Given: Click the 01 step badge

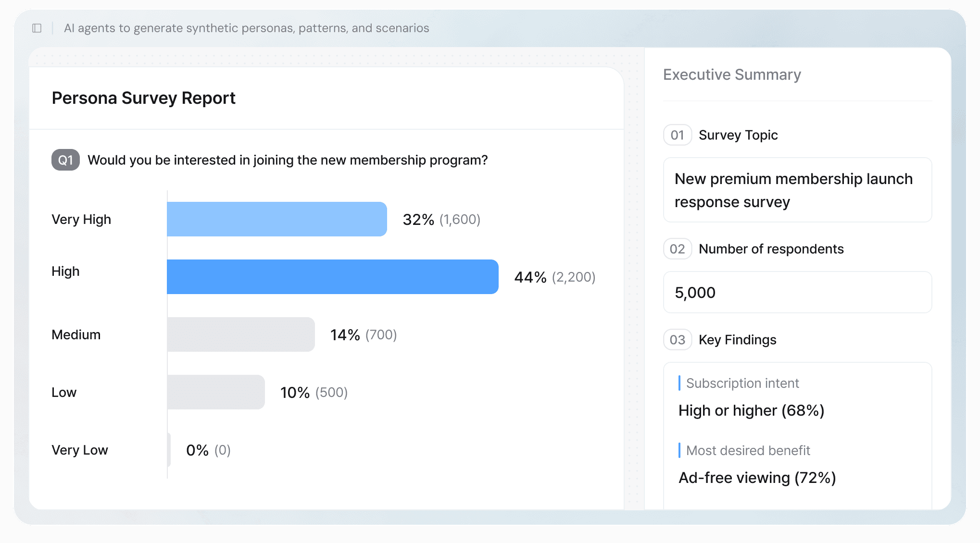Looking at the screenshot, I should coord(677,135).
